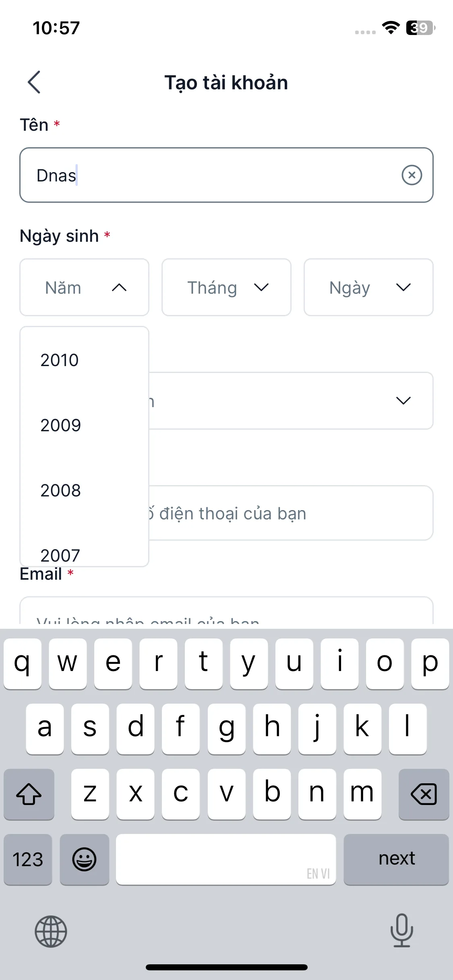Focus the Tên name input field
The image size is (453, 980).
(209, 175)
